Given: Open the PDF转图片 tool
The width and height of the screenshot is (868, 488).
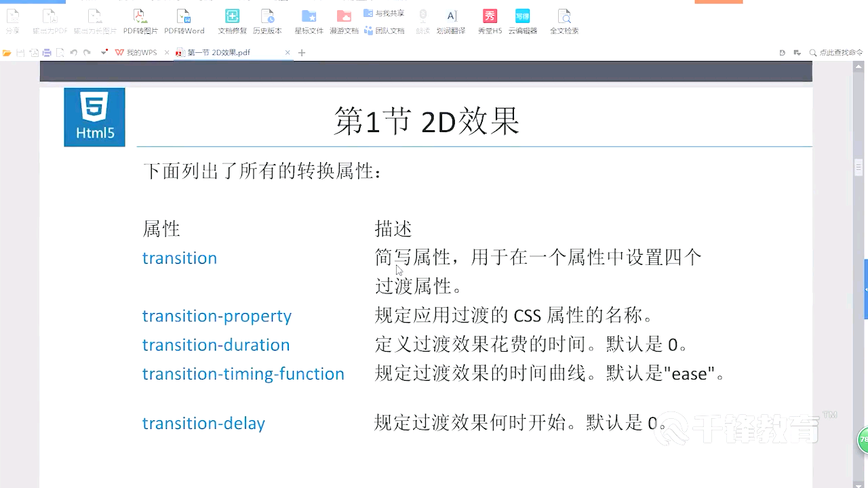Looking at the screenshot, I should click(140, 20).
